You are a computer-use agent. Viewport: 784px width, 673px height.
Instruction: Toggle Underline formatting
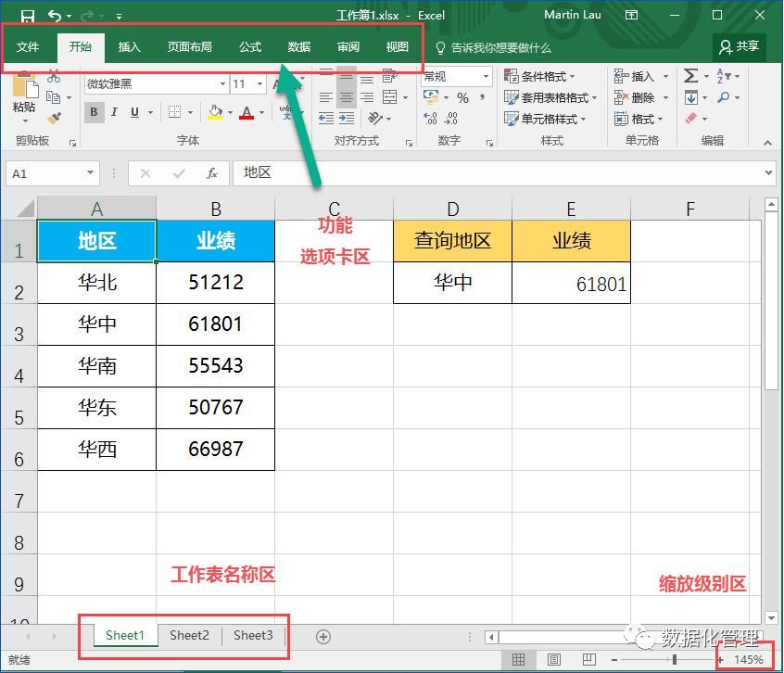click(x=135, y=112)
